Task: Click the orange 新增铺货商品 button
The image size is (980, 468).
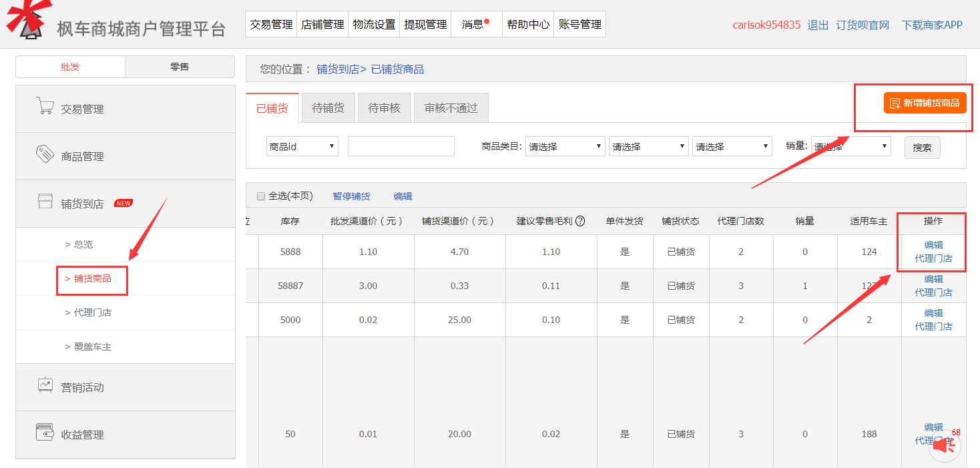Action: coord(925,103)
